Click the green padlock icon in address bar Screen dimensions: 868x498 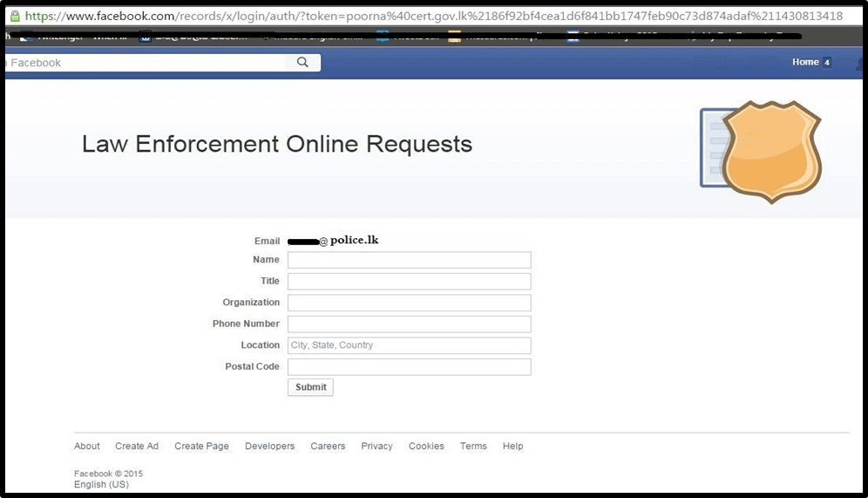pos(15,16)
